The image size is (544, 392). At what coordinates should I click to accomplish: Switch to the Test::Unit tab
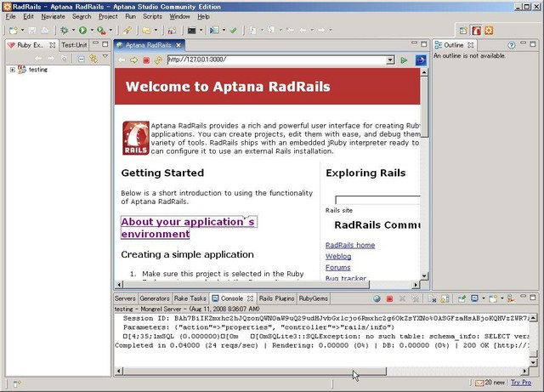click(x=74, y=45)
